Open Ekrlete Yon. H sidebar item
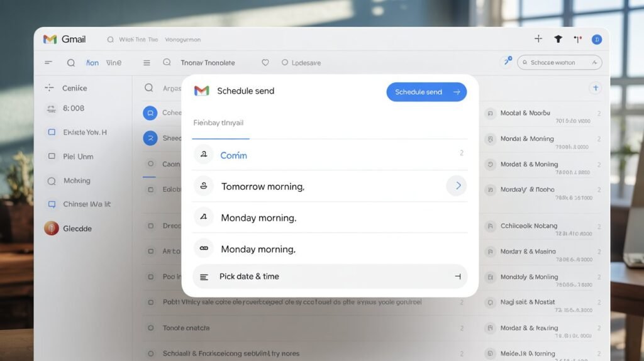 (x=85, y=132)
